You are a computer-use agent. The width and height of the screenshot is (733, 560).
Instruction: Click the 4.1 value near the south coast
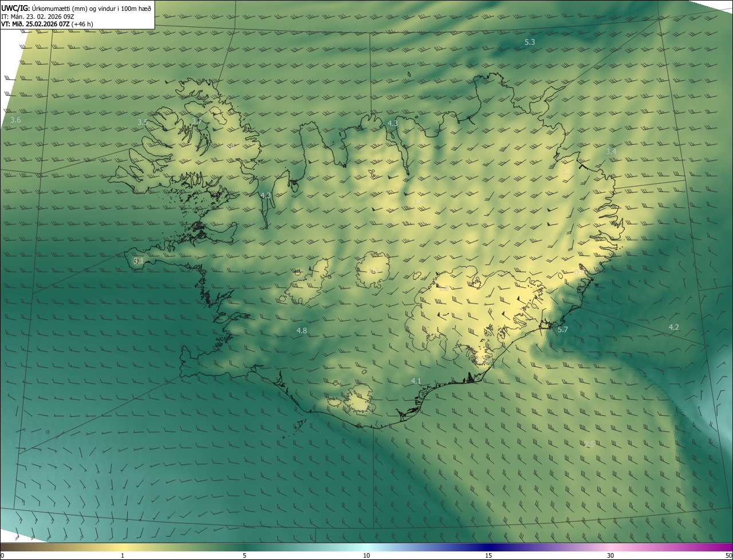(416, 381)
